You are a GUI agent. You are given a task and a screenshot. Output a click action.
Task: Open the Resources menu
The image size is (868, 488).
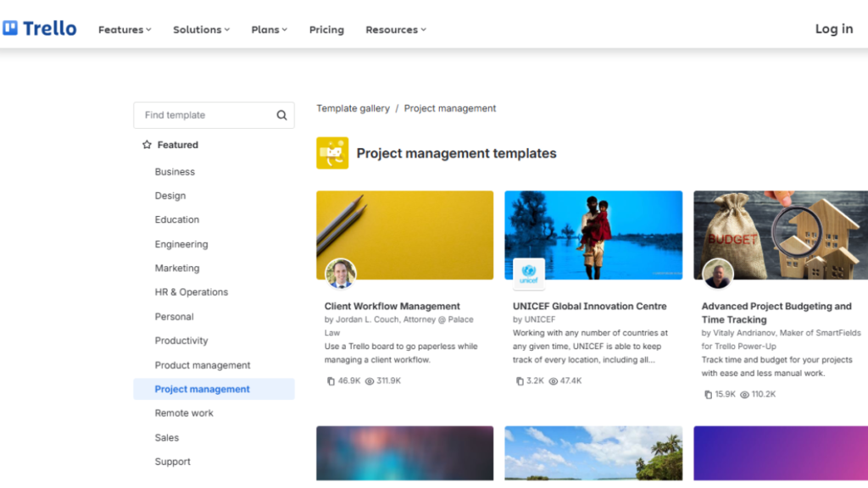point(395,29)
